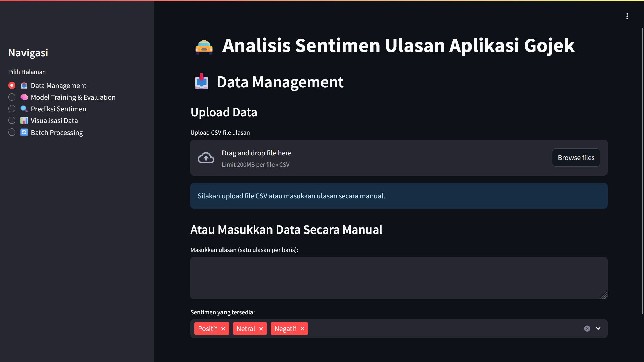Image resolution: width=644 pixels, height=362 pixels.
Task: Click the Browse files button
Action: pyautogui.click(x=576, y=158)
